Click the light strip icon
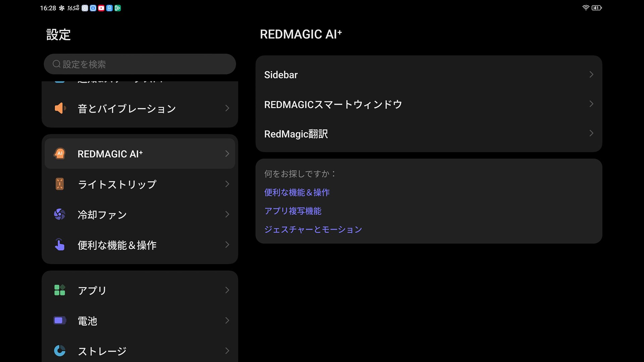The image size is (644, 362). (x=60, y=184)
